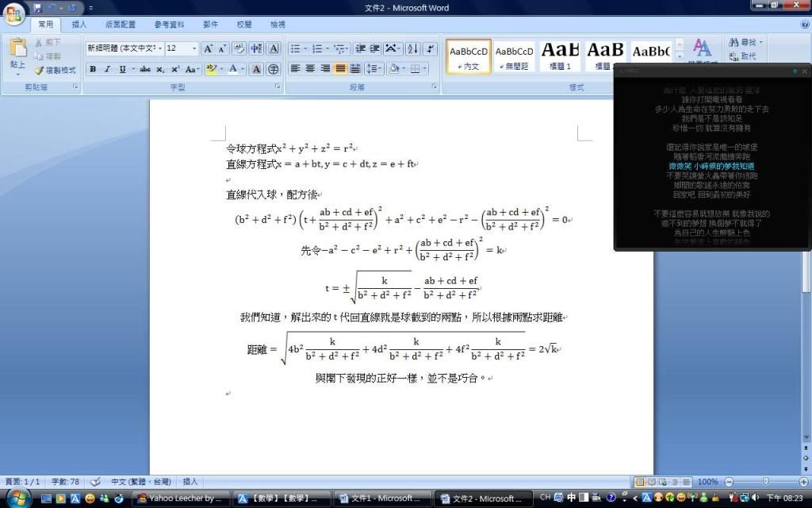Open the 檢視 (View) tab
The height and width of the screenshot is (508, 812).
click(x=278, y=25)
